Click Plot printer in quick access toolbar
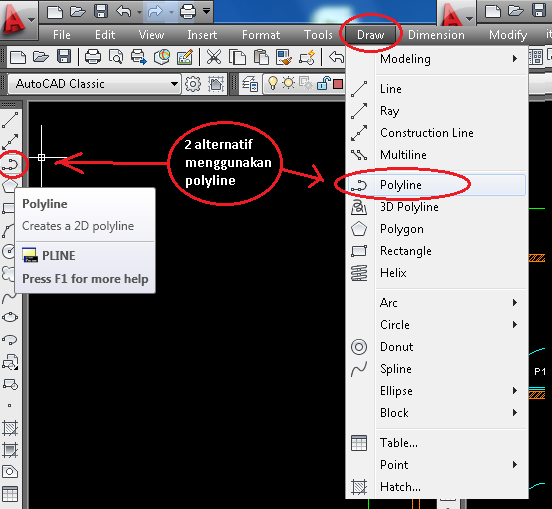 [187, 12]
